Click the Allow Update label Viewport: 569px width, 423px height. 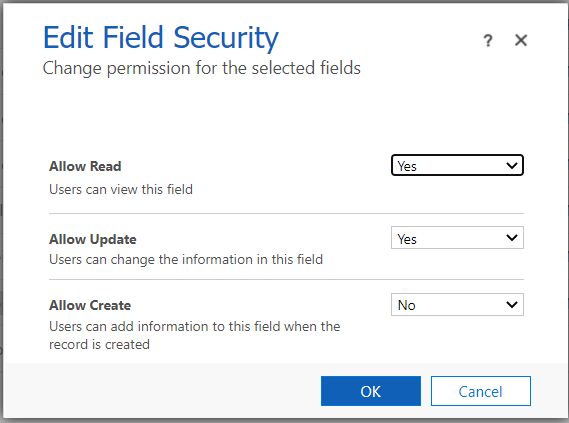tap(93, 239)
